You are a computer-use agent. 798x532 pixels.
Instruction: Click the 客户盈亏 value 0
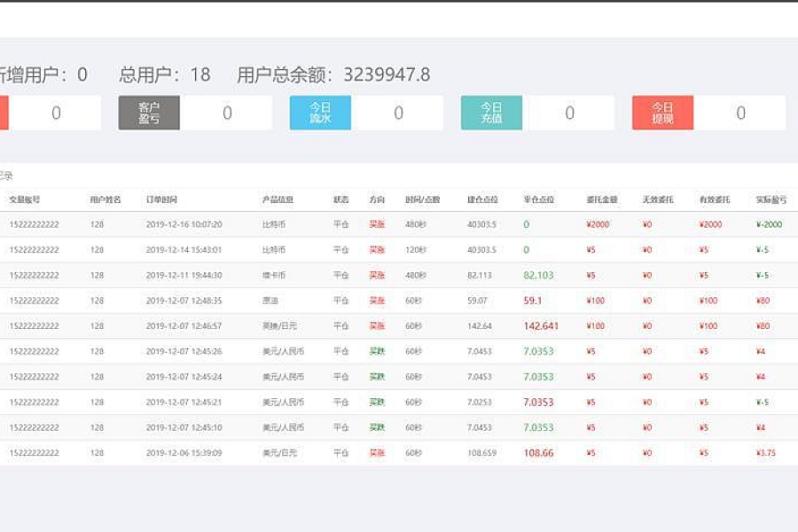(227, 113)
